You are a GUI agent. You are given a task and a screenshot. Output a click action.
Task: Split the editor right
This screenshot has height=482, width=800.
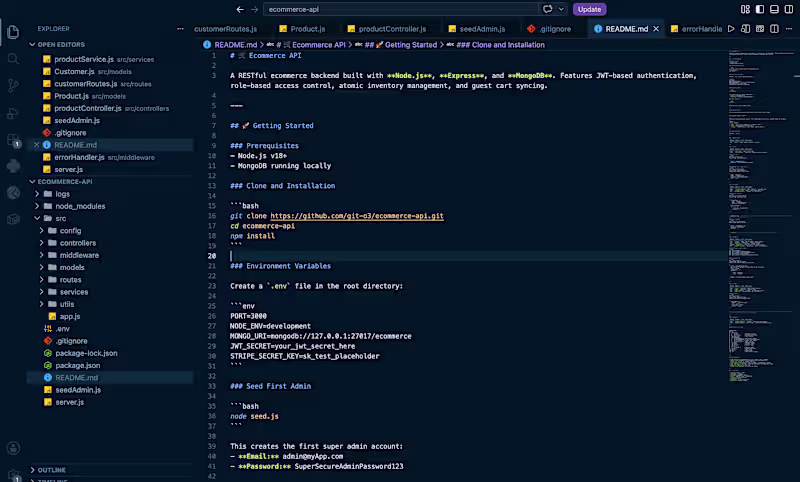pos(774,29)
